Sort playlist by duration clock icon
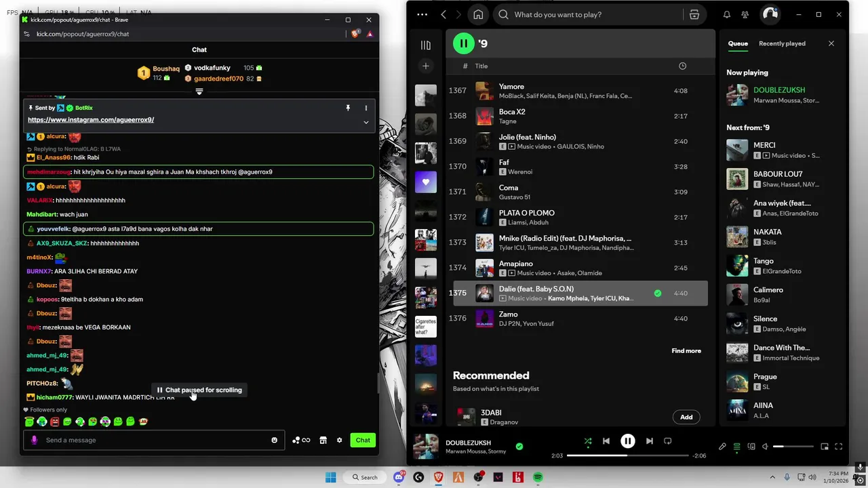Screen dimensions: 868x488 [682, 66]
